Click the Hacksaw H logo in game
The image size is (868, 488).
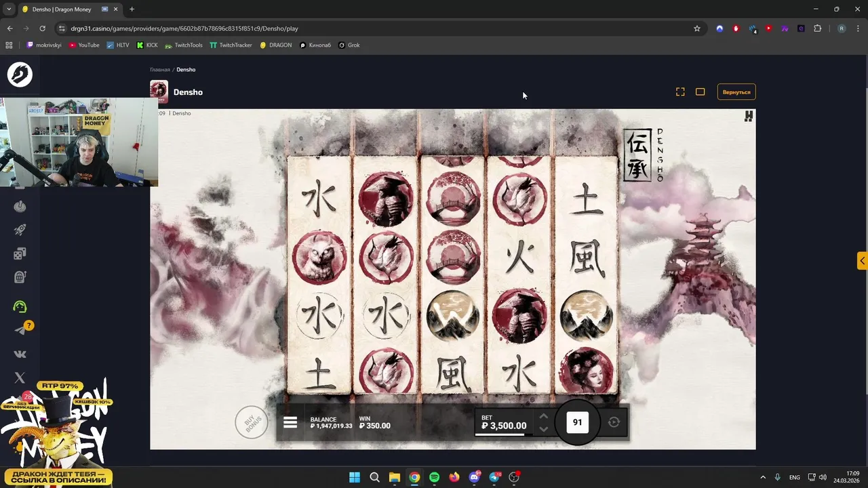pyautogui.click(x=749, y=117)
